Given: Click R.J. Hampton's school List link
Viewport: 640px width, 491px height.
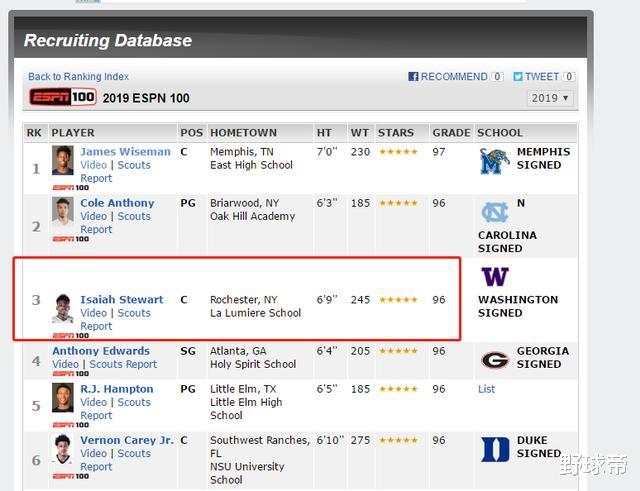Looking at the screenshot, I should point(486,389).
